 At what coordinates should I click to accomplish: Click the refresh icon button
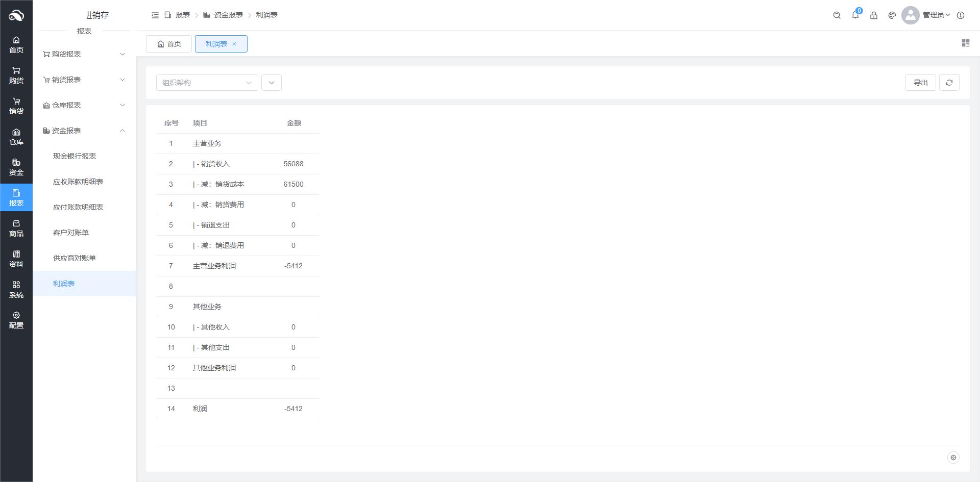click(x=949, y=83)
